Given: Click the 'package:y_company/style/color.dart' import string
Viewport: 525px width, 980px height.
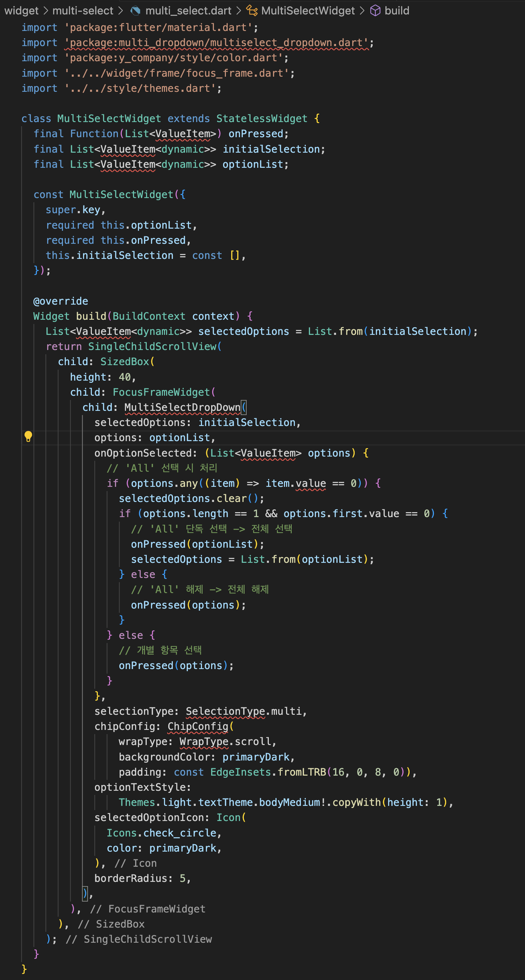Looking at the screenshot, I should [x=174, y=58].
